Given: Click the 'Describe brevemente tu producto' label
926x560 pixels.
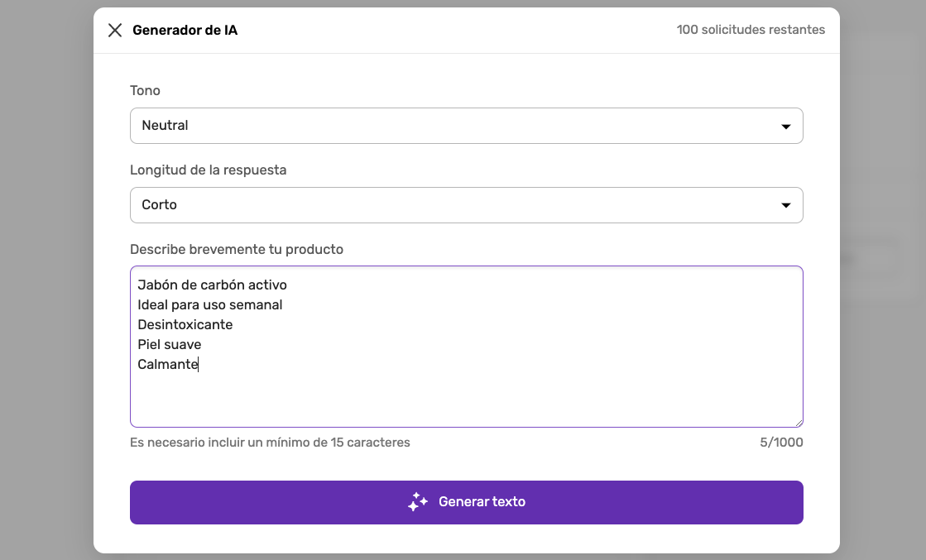Looking at the screenshot, I should tap(236, 249).
